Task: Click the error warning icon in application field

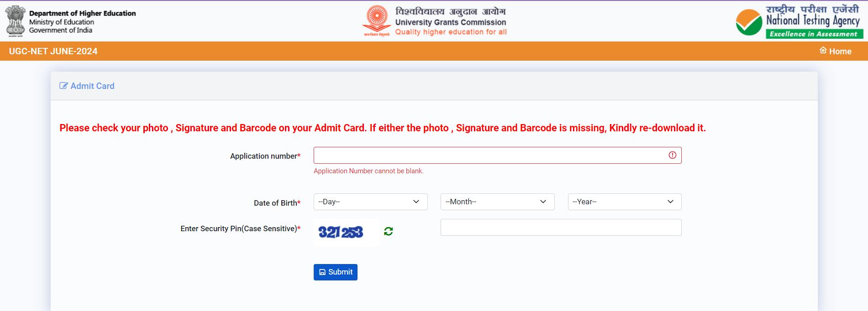Action: click(x=672, y=155)
